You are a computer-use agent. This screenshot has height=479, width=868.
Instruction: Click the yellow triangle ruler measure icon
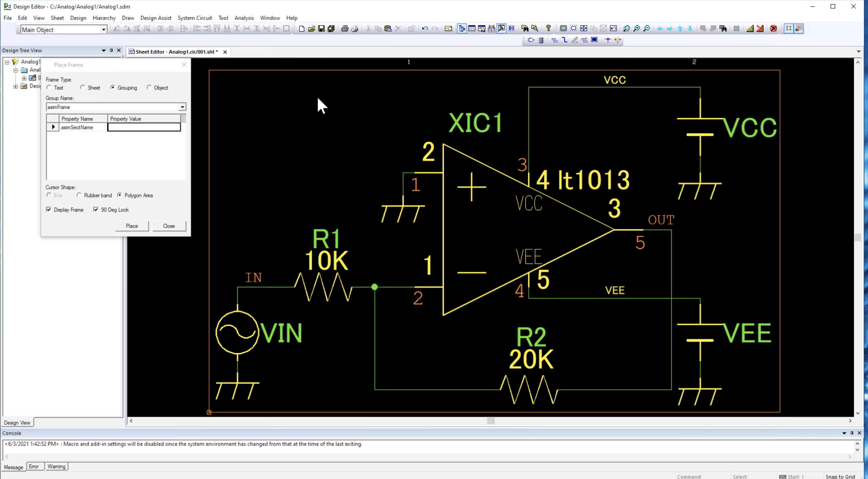[x=750, y=29]
